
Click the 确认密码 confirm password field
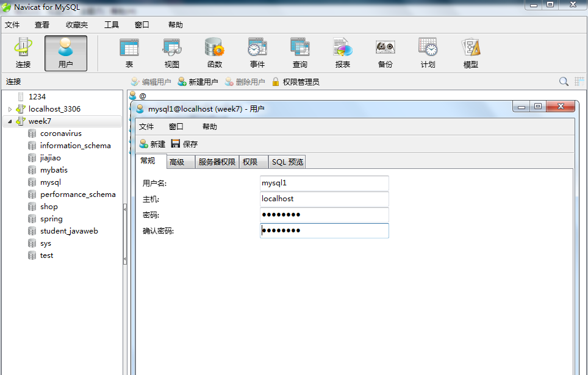point(324,230)
